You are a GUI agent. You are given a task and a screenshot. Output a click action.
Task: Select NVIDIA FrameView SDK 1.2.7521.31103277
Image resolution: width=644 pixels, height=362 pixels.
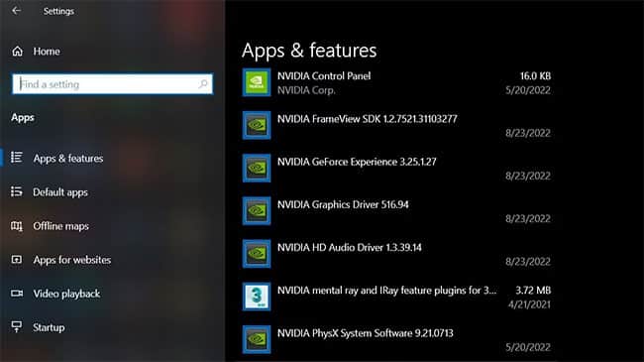396,125
